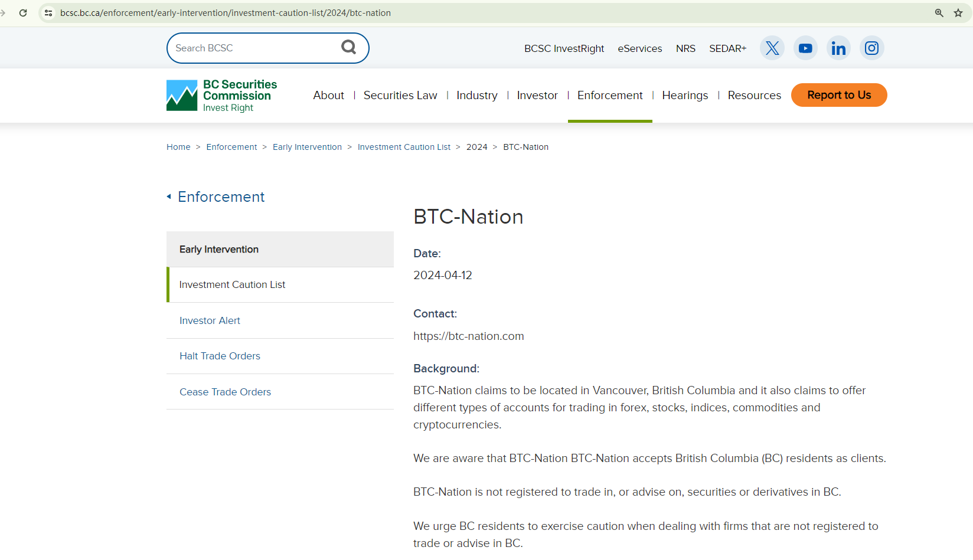Open the Investor navigation menu
This screenshot has height=560, width=973.
(537, 96)
